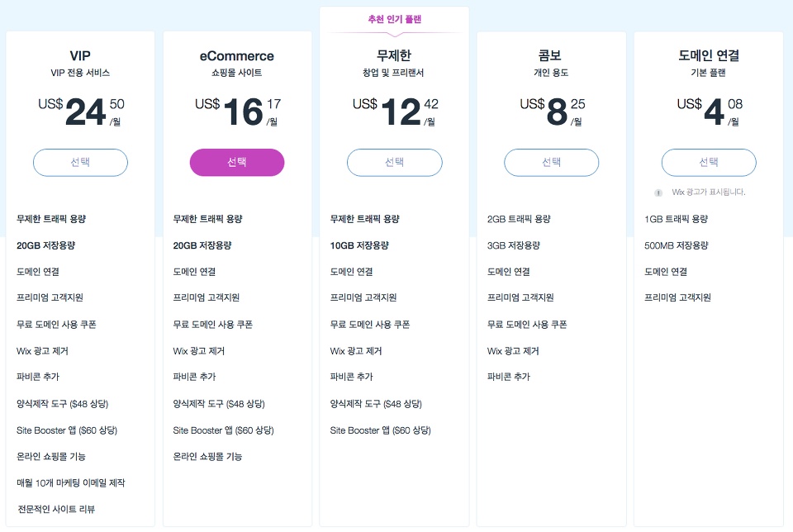Click the eCommerce plan heading
The height and width of the screenshot is (532, 793).
pos(237,55)
